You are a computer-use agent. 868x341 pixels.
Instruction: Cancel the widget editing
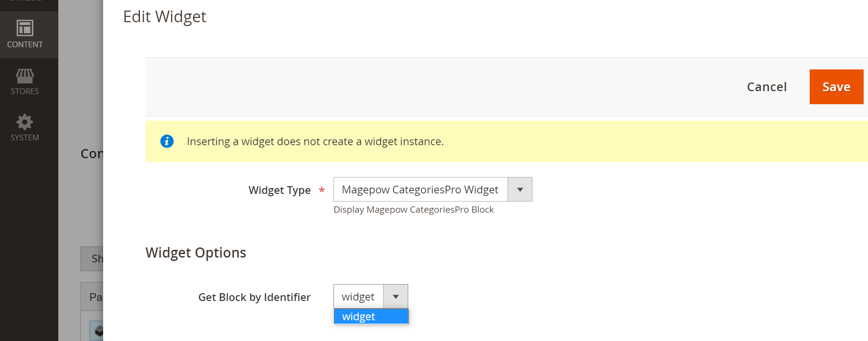[766, 87]
